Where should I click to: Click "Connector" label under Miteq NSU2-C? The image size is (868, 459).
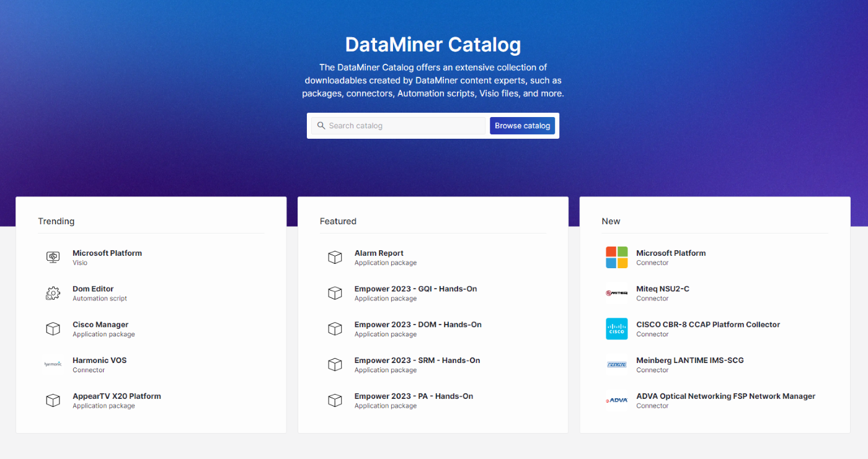coord(652,299)
